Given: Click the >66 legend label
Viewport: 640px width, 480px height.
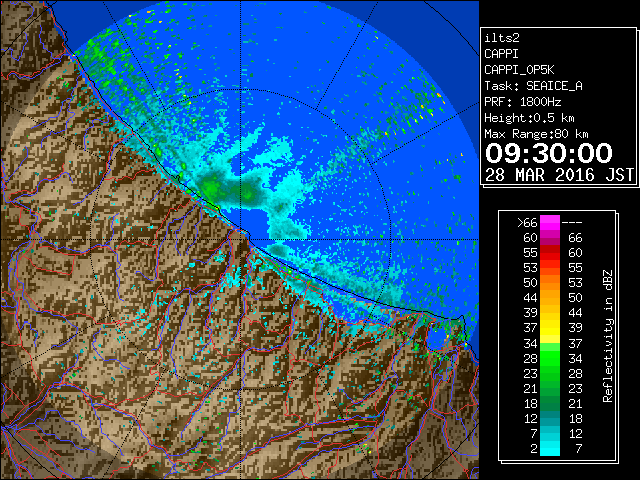Looking at the screenshot, I should 527,223.
